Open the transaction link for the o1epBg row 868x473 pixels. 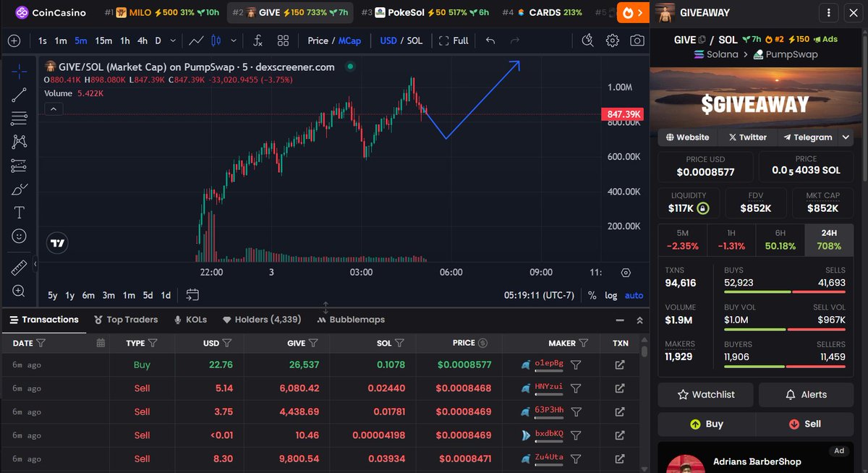coord(620,365)
